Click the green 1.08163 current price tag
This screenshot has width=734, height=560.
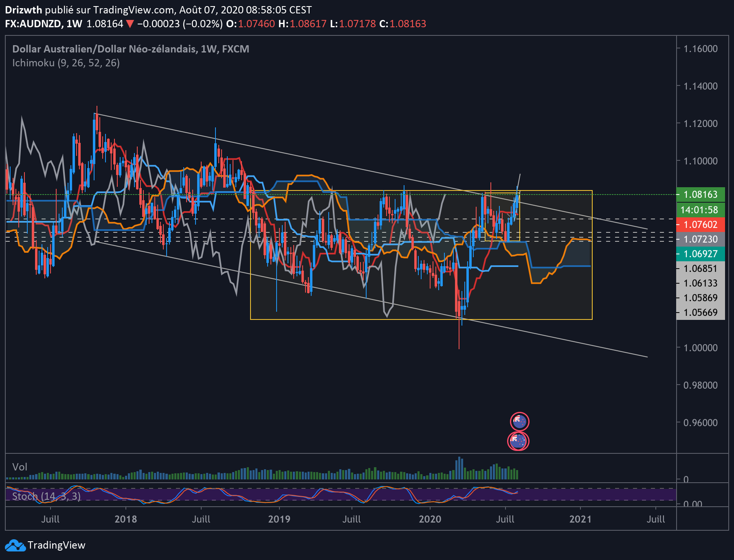(701, 195)
